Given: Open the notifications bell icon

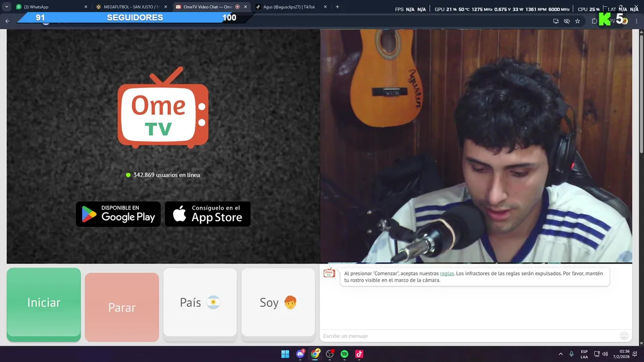Looking at the screenshot, I should 636,354.
